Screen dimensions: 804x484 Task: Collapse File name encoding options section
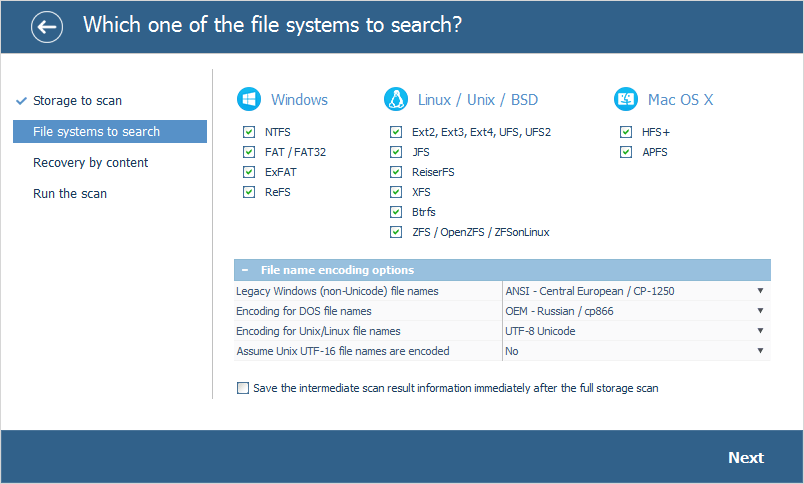point(245,270)
